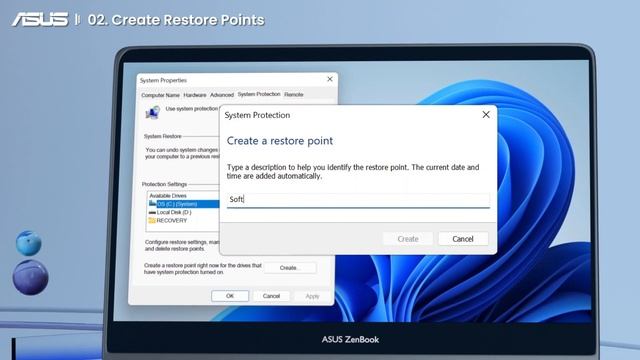Select the System Protection tab
640x360 pixels.
259,94
